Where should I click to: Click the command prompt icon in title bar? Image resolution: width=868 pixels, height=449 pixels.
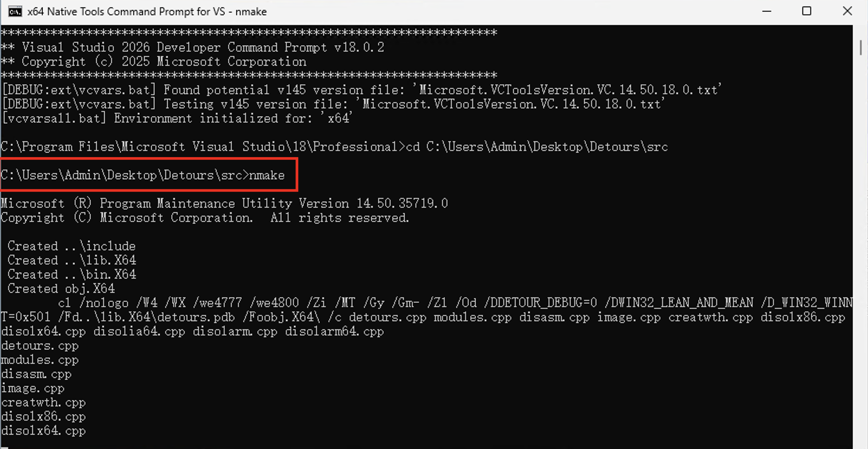(15, 12)
